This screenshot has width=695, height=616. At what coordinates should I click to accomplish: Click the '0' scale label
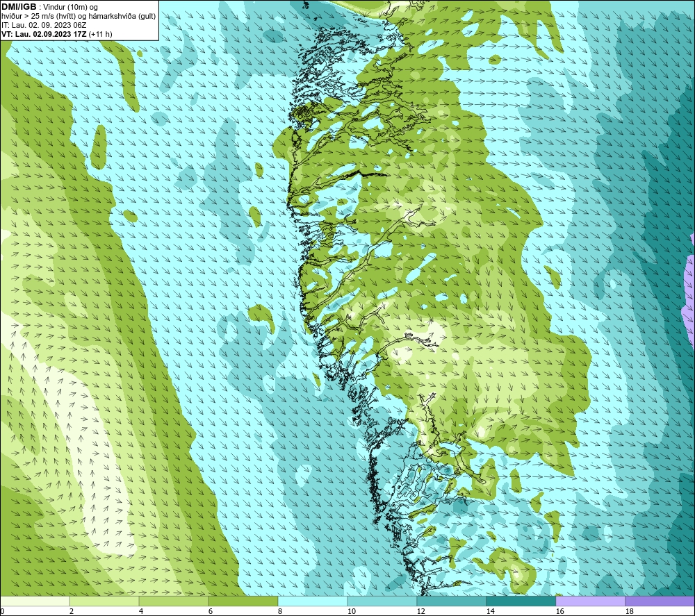coord(3,611)
